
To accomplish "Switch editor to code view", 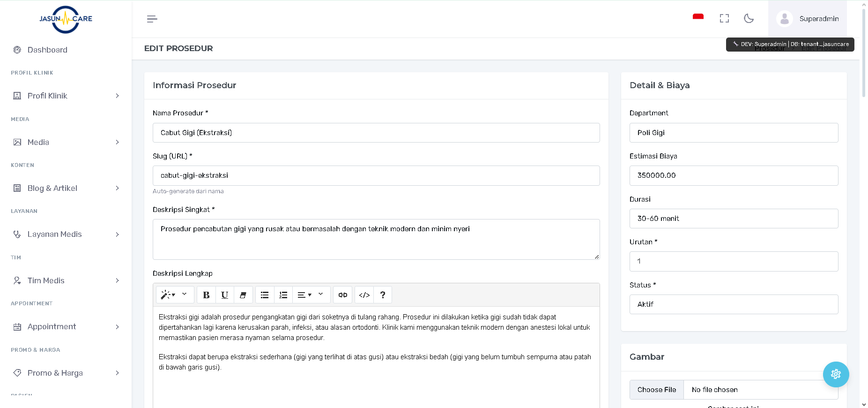I will point(364,295).
